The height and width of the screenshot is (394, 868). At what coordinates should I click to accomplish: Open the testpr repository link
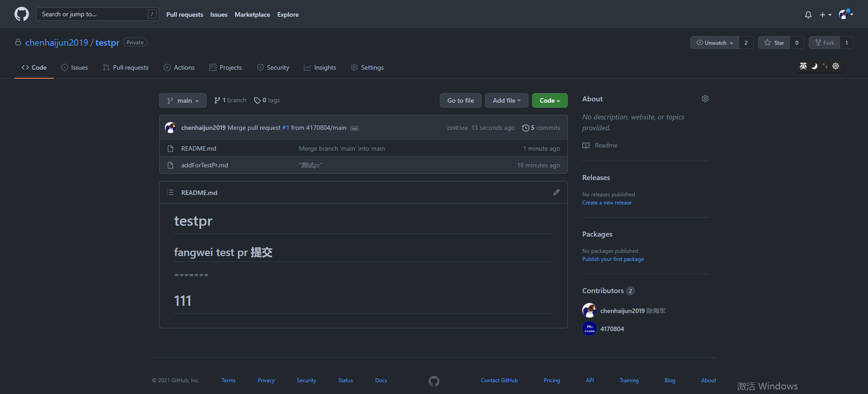[x=107, y=43]
